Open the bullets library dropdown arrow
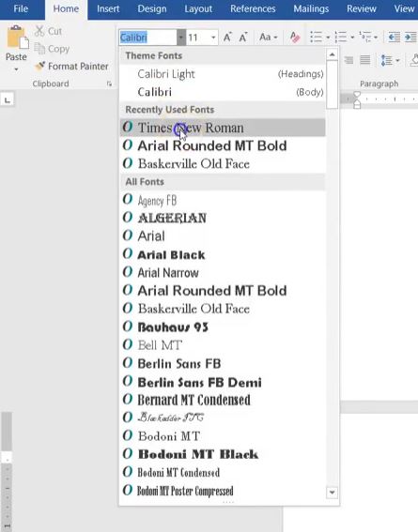 (328, 37)
